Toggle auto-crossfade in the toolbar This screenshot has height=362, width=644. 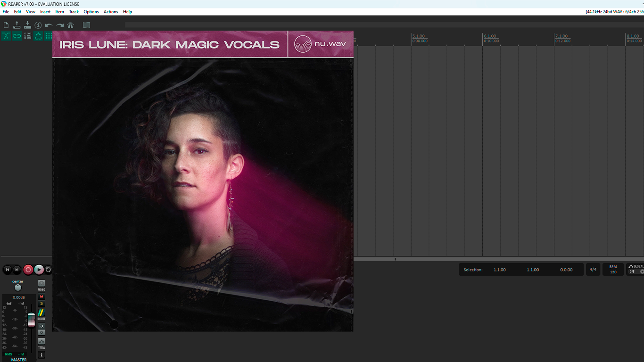[6, 36]
